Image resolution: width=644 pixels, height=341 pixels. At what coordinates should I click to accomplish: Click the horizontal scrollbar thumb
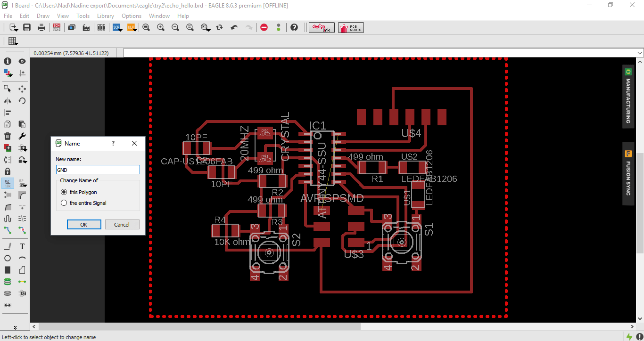click(x=199, y=326)
